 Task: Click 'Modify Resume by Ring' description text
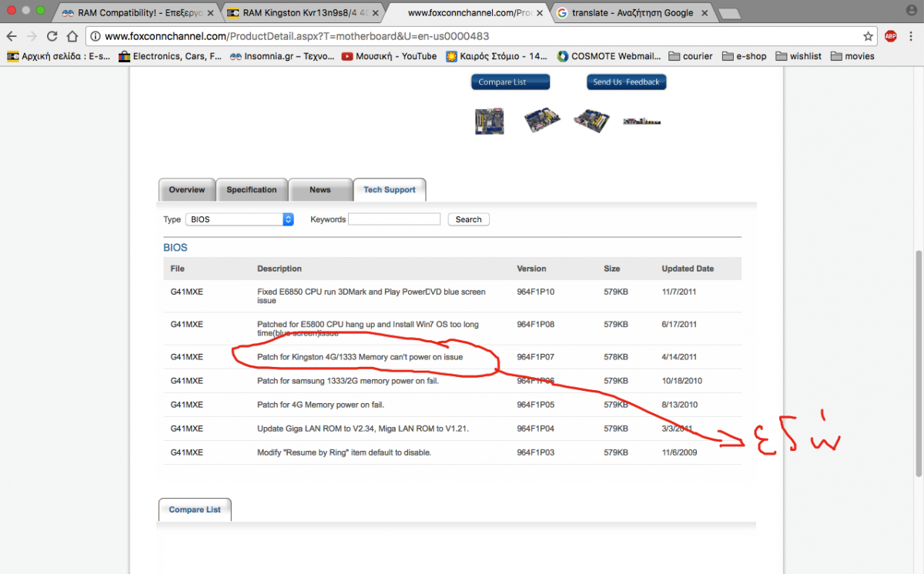[344, 452]
